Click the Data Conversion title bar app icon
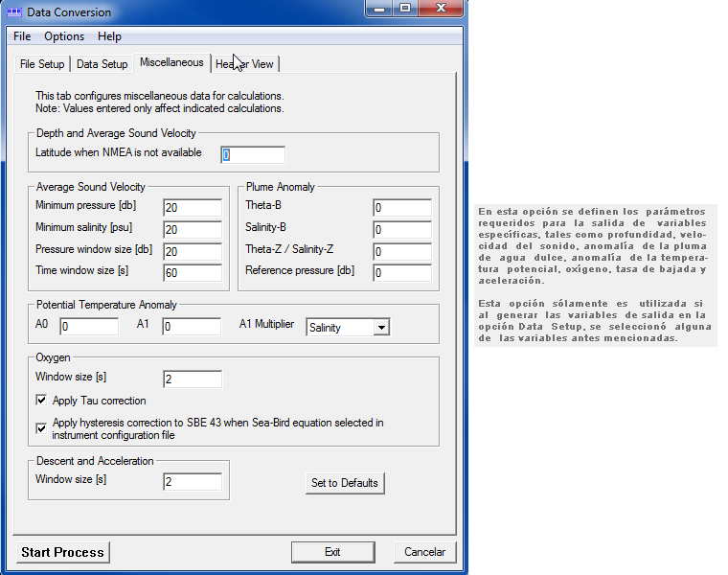 [13, 12]
